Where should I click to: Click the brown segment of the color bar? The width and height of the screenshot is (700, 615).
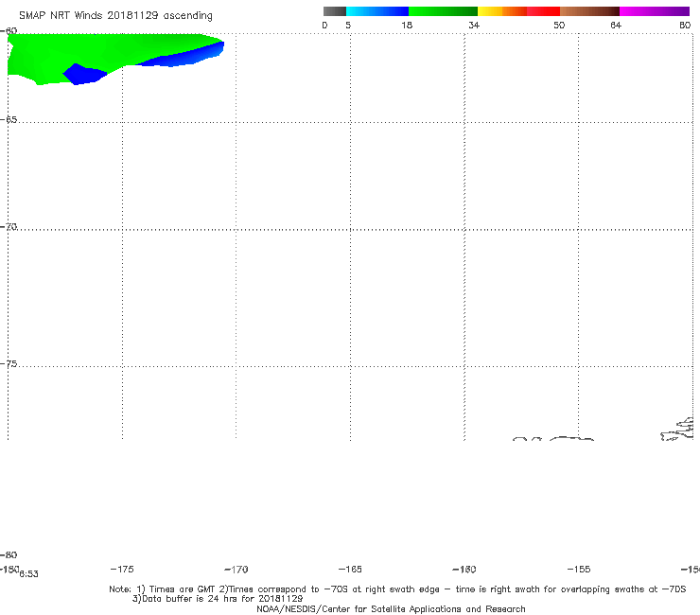pos(589,11)
